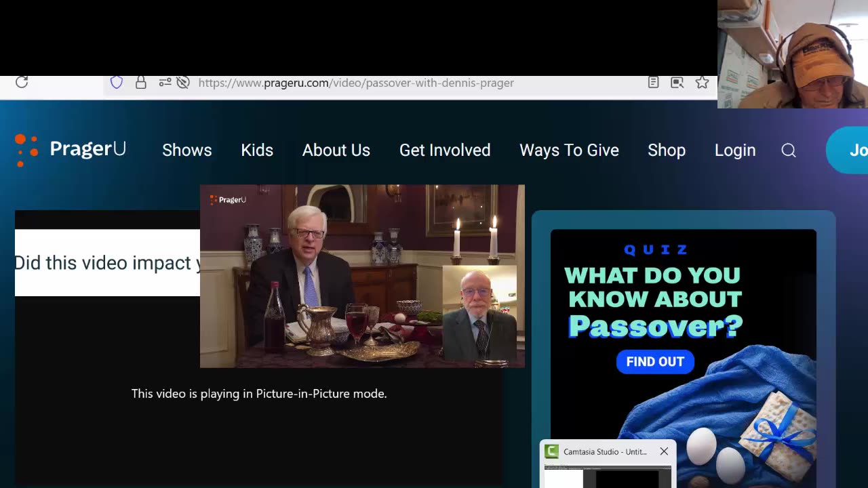The height and width of the screenshot is (488, 868).
Task: Click the PragerU logo in the header
Action: 71,149
